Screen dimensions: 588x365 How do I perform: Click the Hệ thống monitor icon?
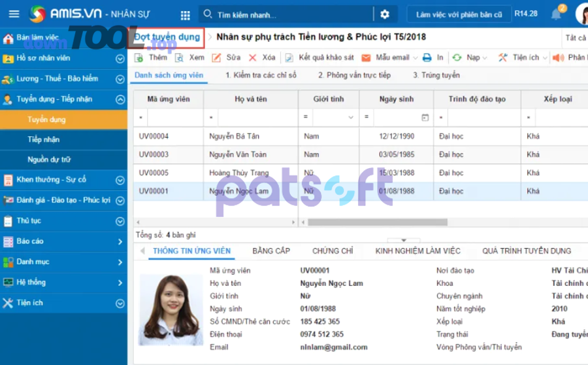click(x=8, y=283)
